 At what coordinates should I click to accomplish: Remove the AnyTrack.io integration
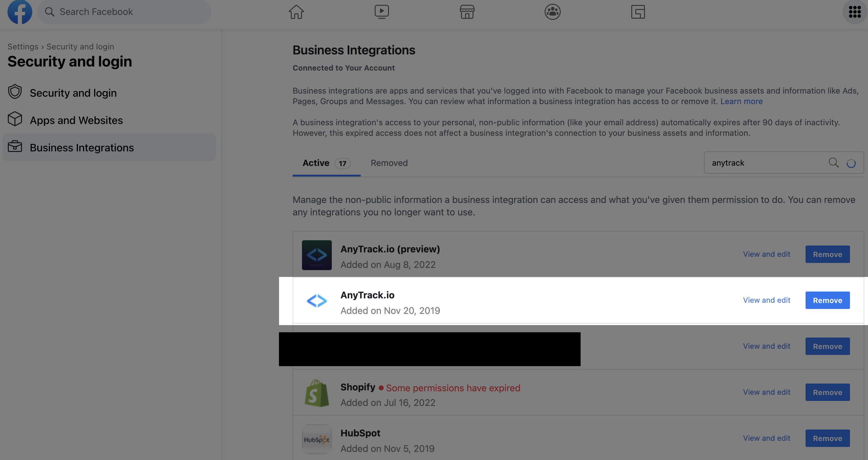click(827, 300)
